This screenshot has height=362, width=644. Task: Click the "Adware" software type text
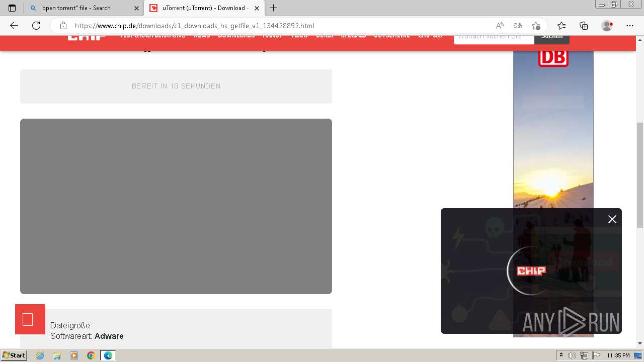tap(109, 336)
